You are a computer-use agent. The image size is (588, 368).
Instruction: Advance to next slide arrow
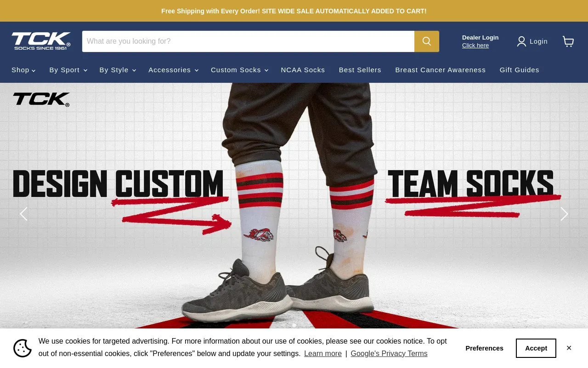coord(564,214)
